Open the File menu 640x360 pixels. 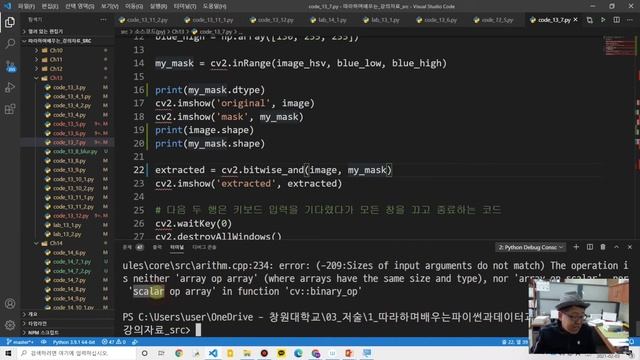(x=26, y=6)
